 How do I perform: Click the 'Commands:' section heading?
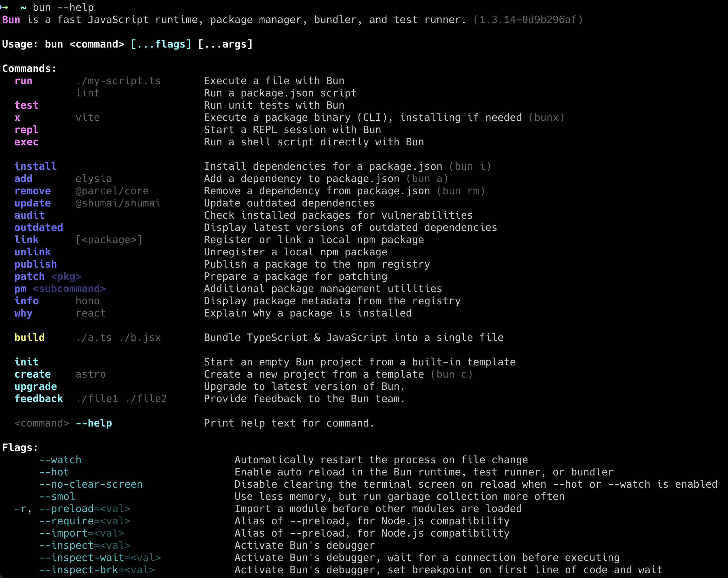coord(29,69)
